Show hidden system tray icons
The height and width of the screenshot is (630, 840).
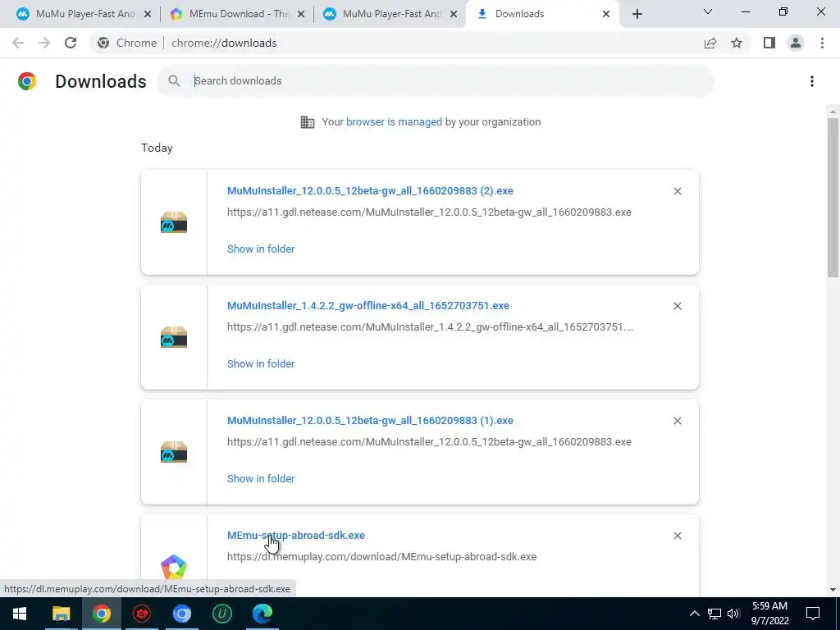[694, 614]
